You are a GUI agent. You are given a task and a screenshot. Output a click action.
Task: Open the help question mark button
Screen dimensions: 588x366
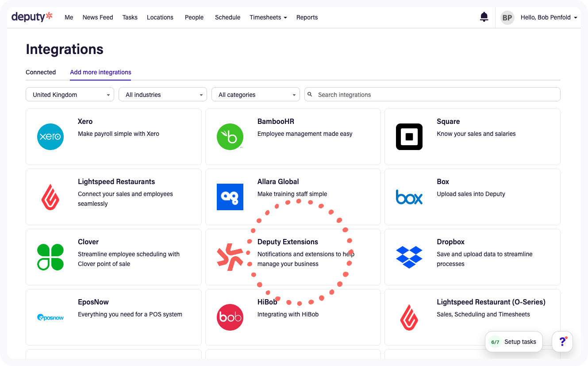[x=562, y=341]
